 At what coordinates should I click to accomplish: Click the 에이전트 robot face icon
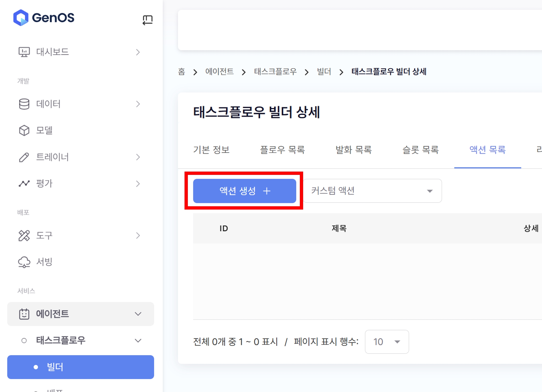pos(24,314)
